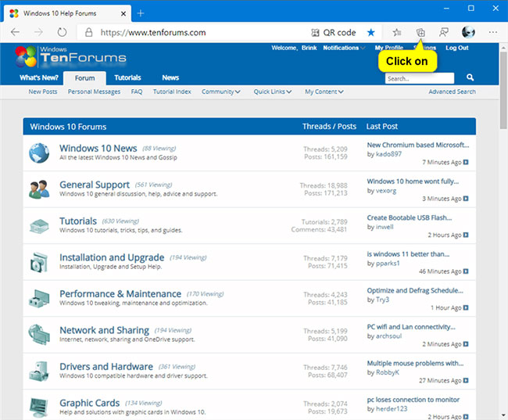The height and width of the screenshot is (420, 508).
Task: Switch to the Tutorials tab
Action: (127, 77)
